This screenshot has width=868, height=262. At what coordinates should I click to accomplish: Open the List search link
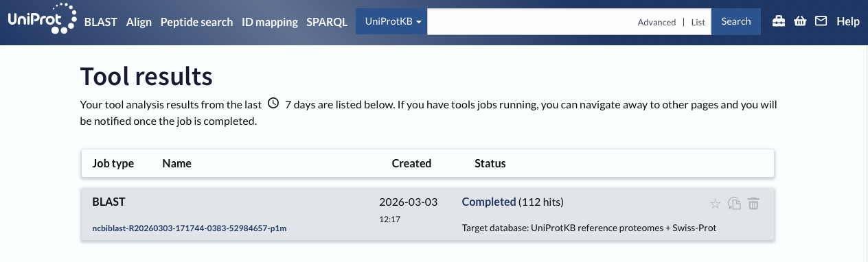(698, 22)
